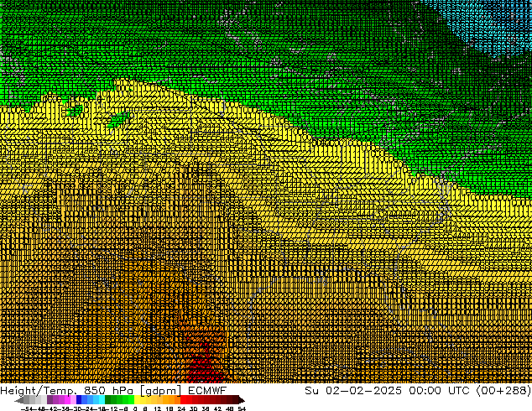
Task: Click the '-54' label on the legend scale
Action: (27, 408)
